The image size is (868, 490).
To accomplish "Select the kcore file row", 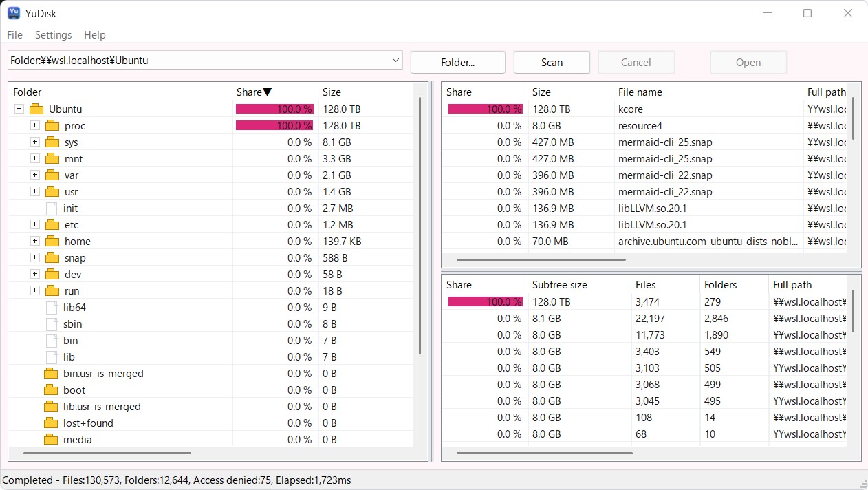I will 644,109.
